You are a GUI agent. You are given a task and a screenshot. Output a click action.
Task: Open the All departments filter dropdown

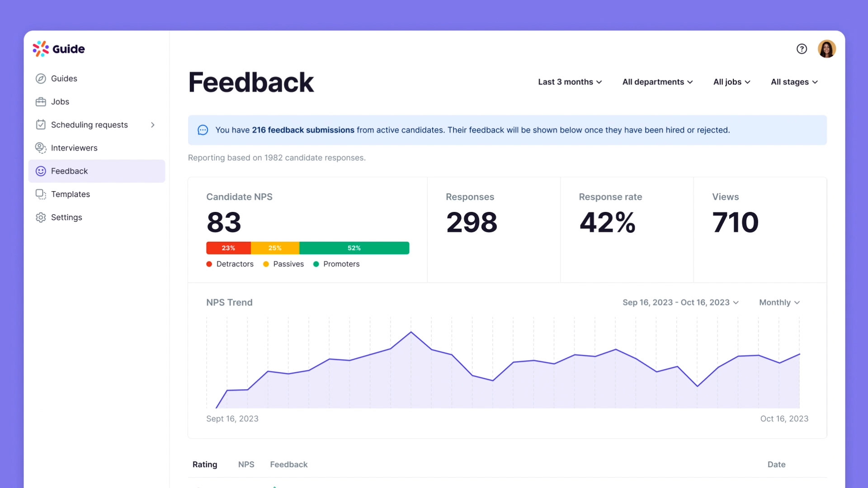click(657, 82)
